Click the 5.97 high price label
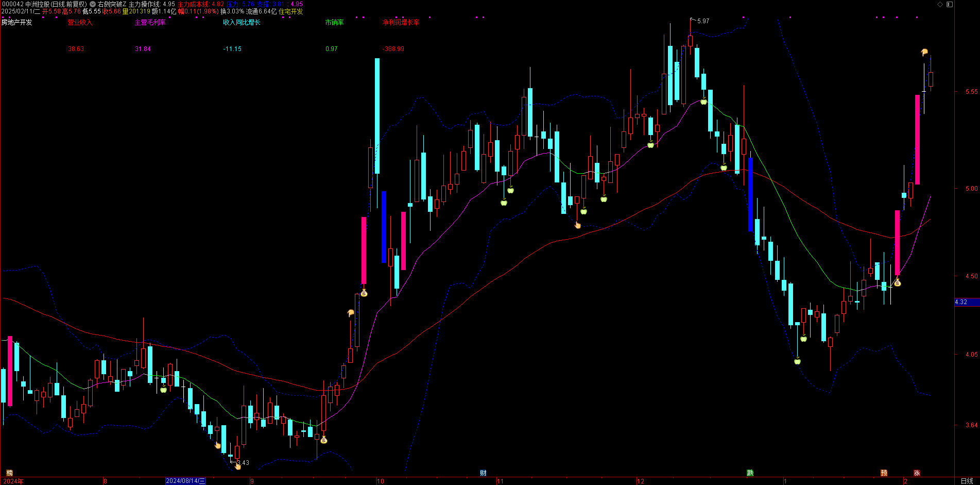This screenshot has width=980, height=485. click(703, 21)
